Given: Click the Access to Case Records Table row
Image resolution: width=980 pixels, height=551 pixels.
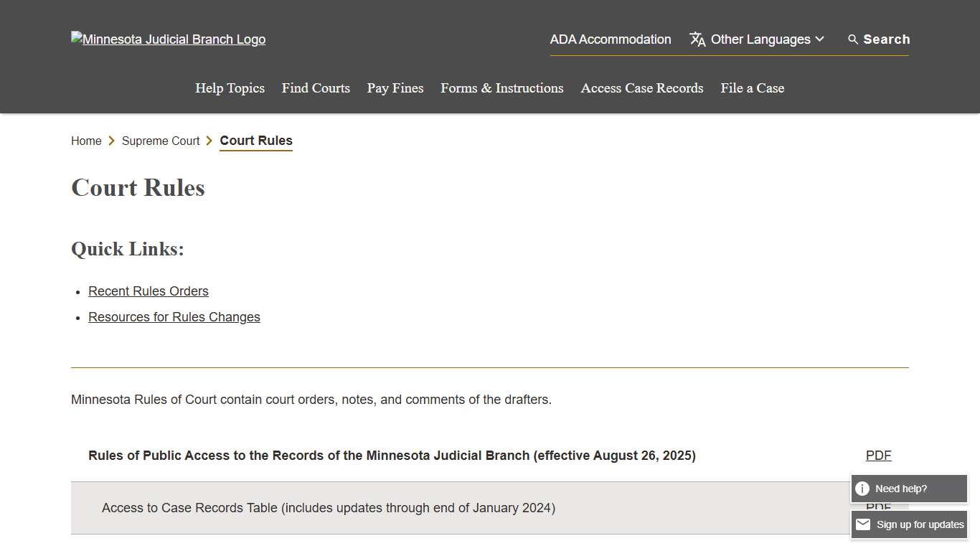Looking at the screenshot, I should (329, 508).
